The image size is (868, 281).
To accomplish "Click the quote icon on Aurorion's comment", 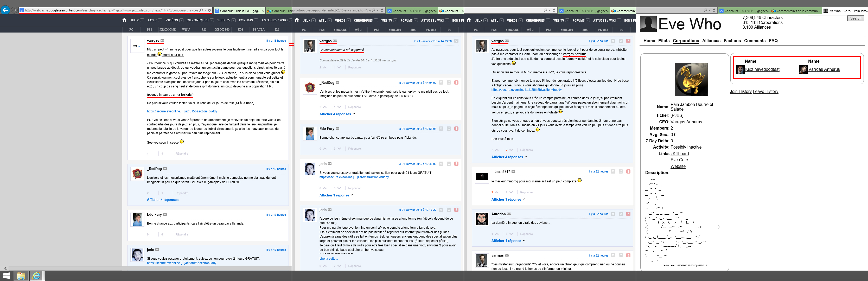I will coord(613,214).
